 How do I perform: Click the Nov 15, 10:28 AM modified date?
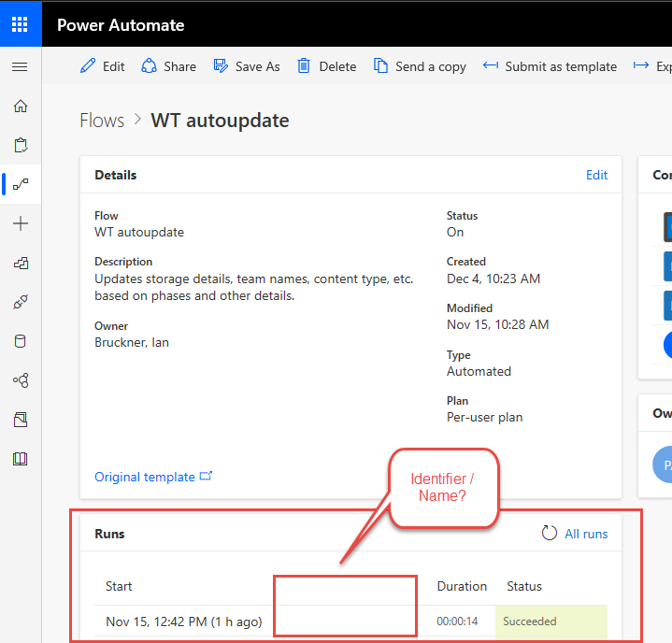pyautogui.click(x=497, y=324)
